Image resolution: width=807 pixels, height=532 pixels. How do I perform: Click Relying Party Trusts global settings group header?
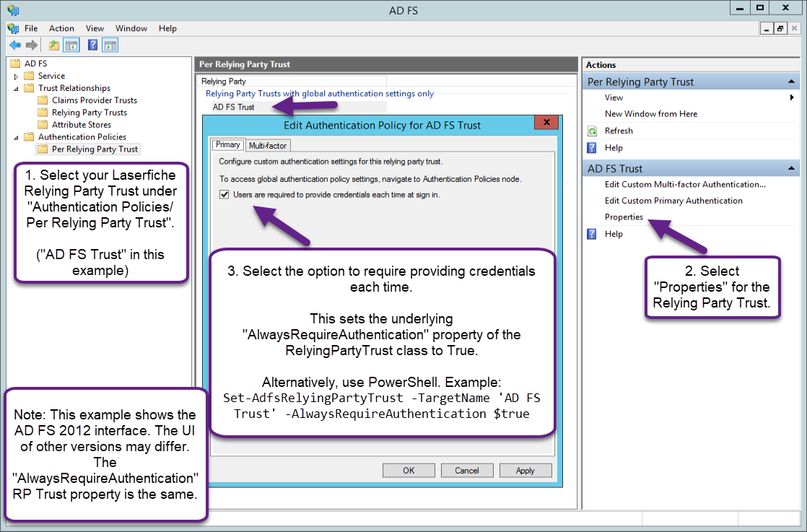tap(320, 94)
